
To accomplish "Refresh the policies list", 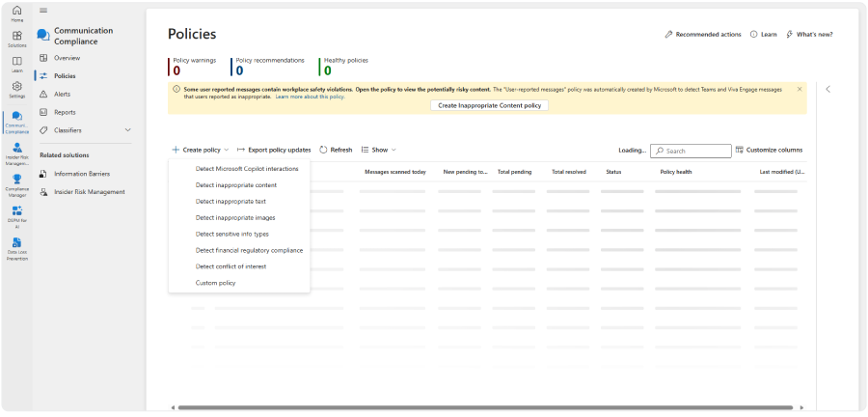I will 336,150.
